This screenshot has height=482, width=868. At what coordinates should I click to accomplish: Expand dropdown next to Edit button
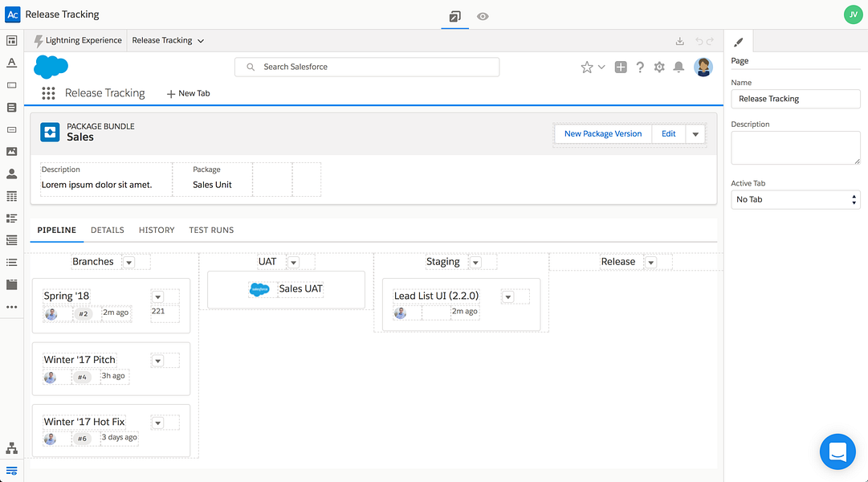click(695, 134)
